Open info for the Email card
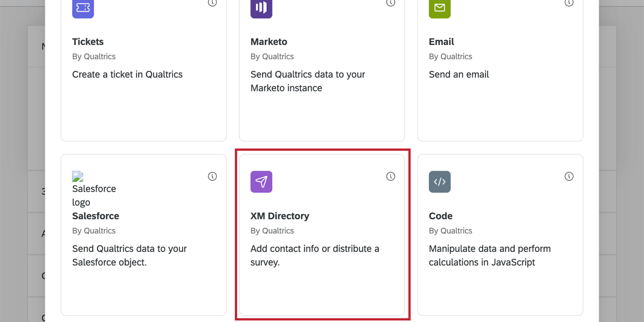Viewport: 644px width, 322px height. coord(569,3)
